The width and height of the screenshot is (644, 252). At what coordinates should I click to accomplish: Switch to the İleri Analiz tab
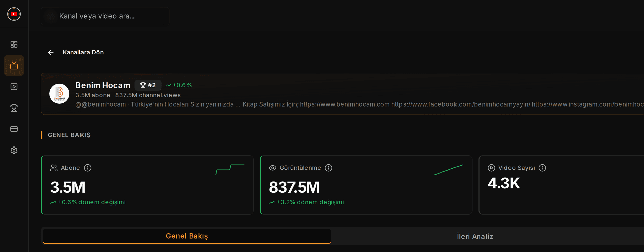(475, 236)
